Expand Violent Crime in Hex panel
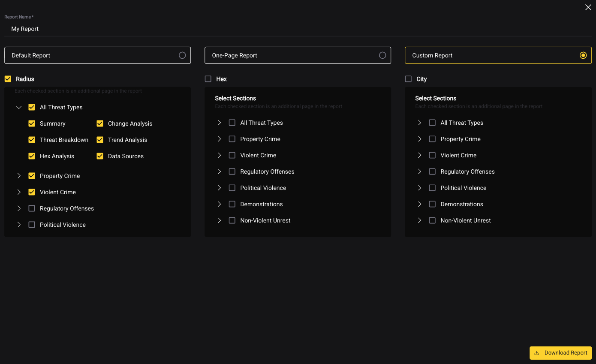The width and height of the screenshot is (596, 364). [219, 155]
